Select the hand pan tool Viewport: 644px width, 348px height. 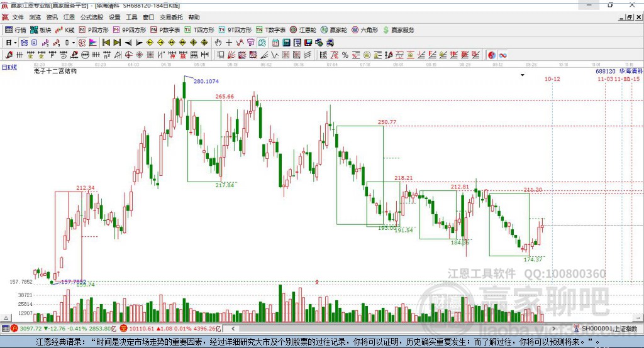[218, 42]
